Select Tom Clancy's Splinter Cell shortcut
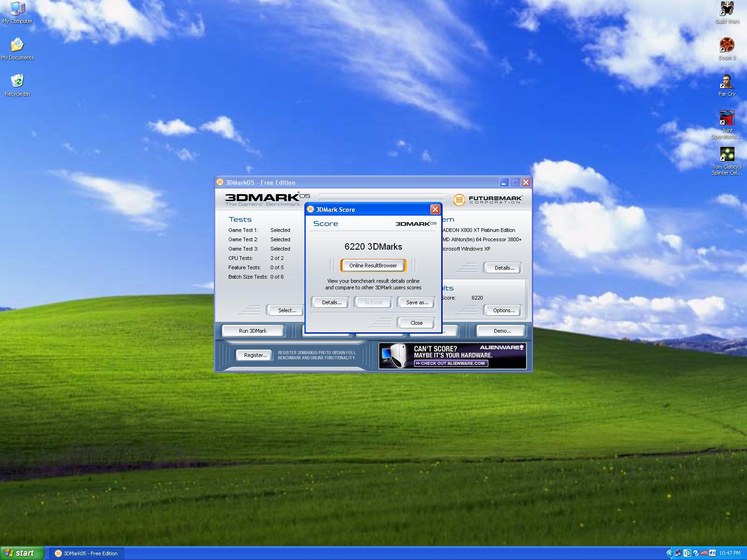Screen dimensions: 747x560 (x=727, y=161)
